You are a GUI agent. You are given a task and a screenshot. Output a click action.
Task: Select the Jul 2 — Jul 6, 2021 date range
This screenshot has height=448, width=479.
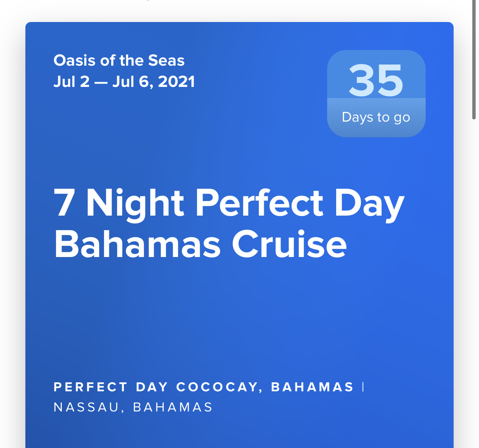124,82
